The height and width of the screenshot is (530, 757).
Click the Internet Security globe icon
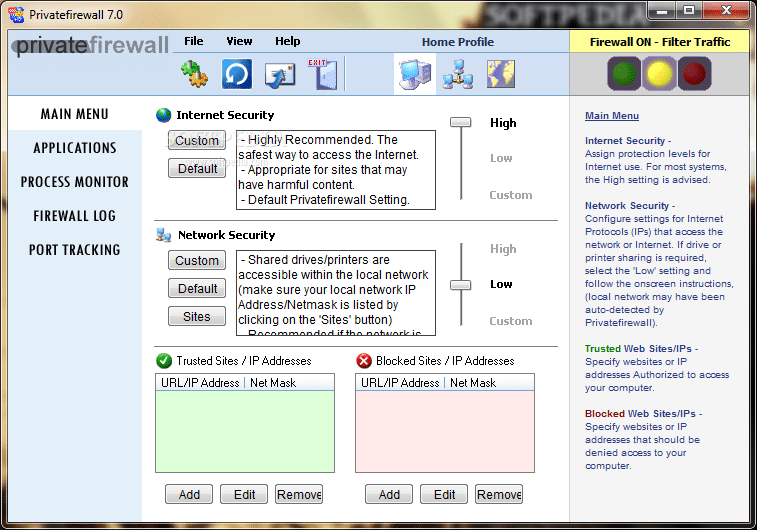coord(164,115)
